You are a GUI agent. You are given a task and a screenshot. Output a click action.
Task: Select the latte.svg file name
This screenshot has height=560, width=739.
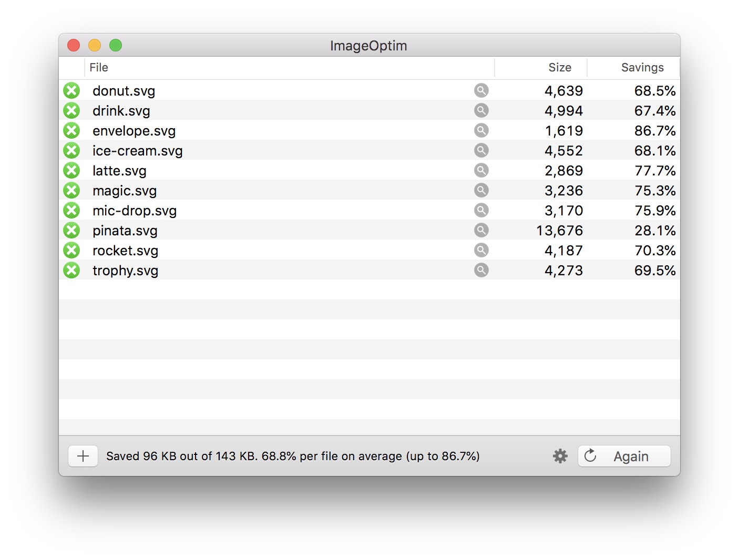(x=119, y=171)
